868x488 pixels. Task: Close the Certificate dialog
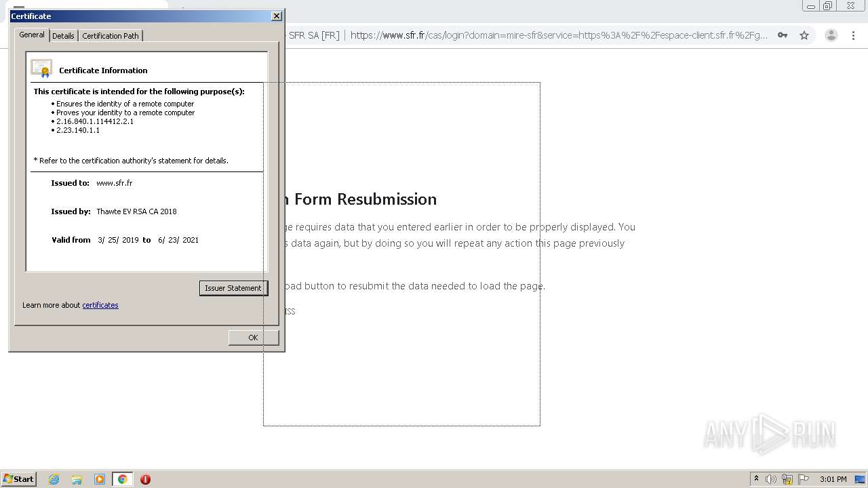(x=277, y=16)
